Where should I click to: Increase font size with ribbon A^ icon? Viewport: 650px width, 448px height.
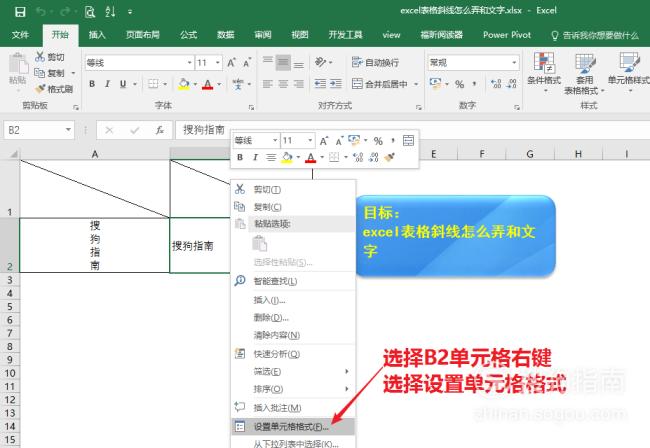231,63
